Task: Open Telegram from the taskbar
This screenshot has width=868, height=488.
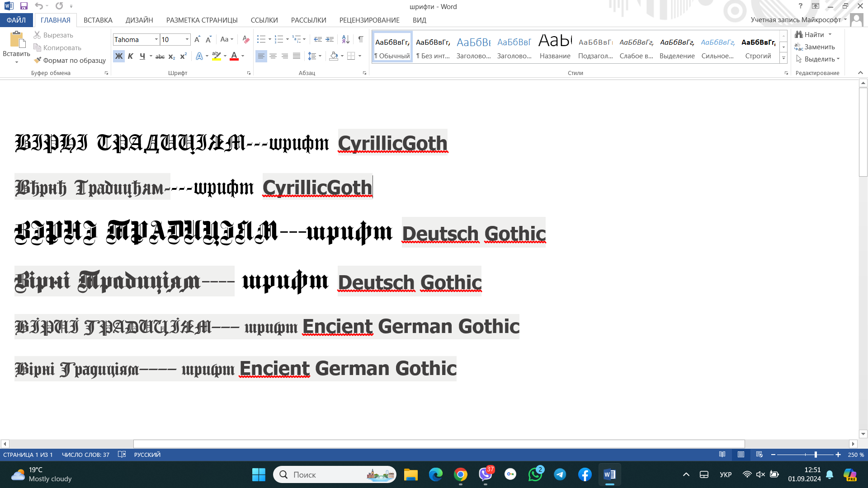Action: (560, 474)
